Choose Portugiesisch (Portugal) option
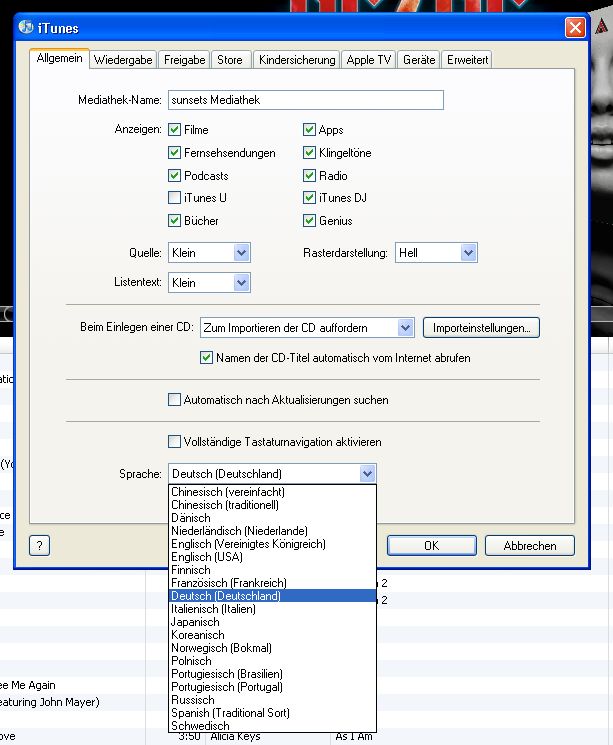Image resolution: width=613 pixels, height=745 pixels. [x=273, y=687]
